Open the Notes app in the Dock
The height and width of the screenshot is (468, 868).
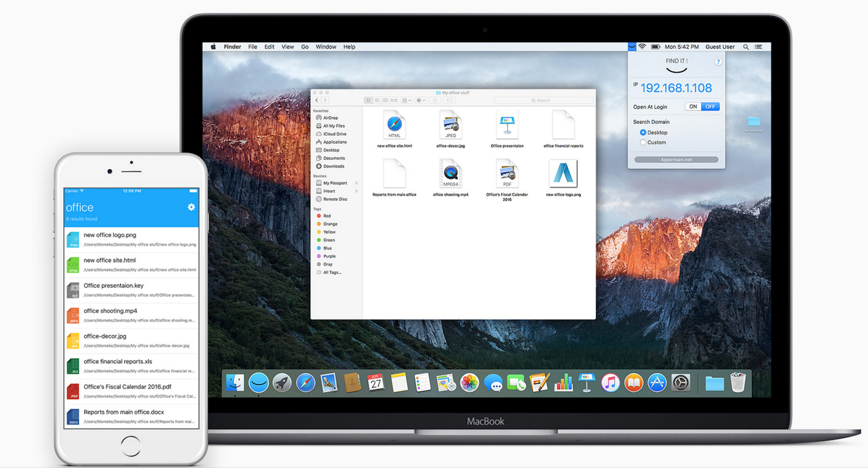[x=399, y=383]
